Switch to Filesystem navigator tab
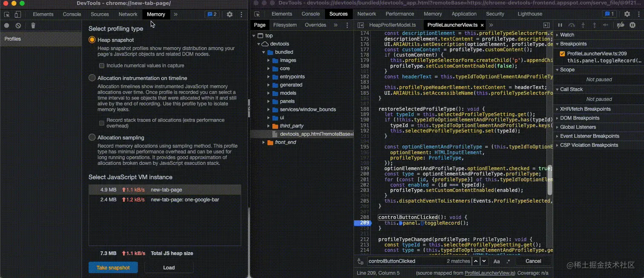The height and width of the screenshot is (278, 644). (285, 25)
